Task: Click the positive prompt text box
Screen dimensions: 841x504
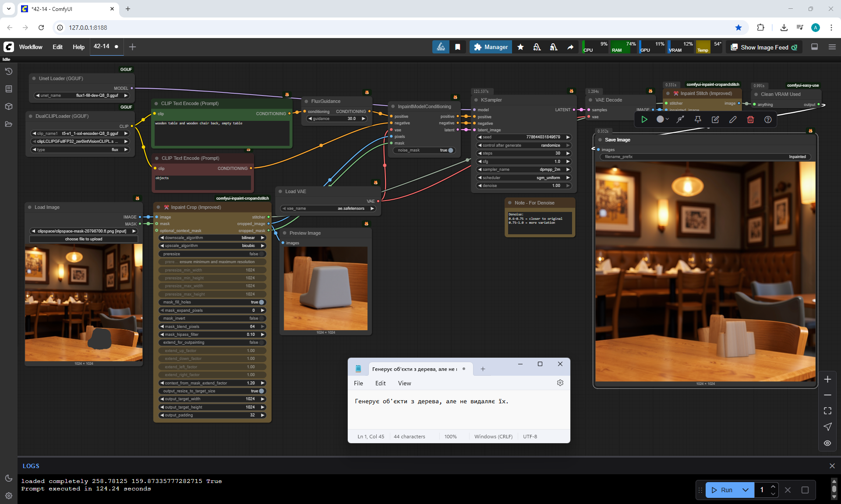Action: 222,133
